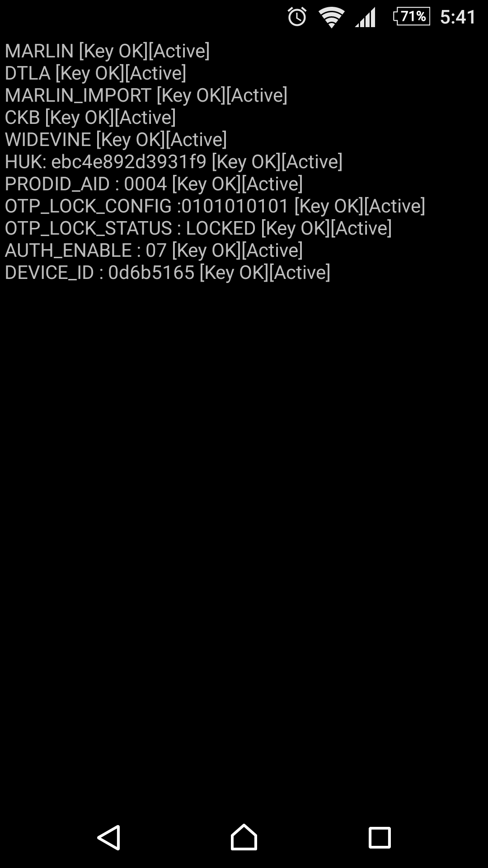
Task: Tap the 71% battery indicator icon
Action: [x=412, y=17]
